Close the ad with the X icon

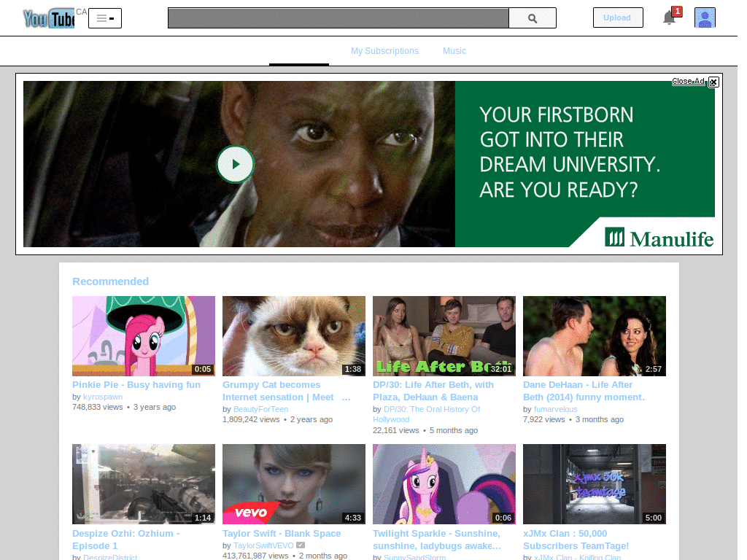pos(713,82)
